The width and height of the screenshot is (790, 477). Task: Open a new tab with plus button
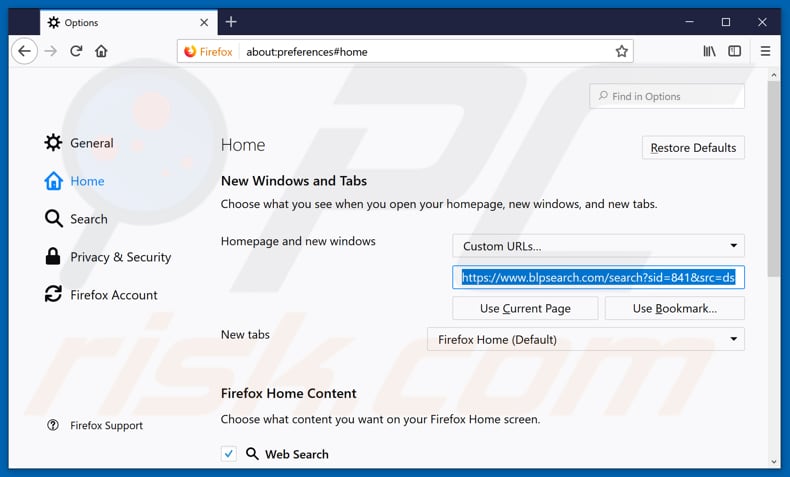pyautogui.click(x=231, y=22)
